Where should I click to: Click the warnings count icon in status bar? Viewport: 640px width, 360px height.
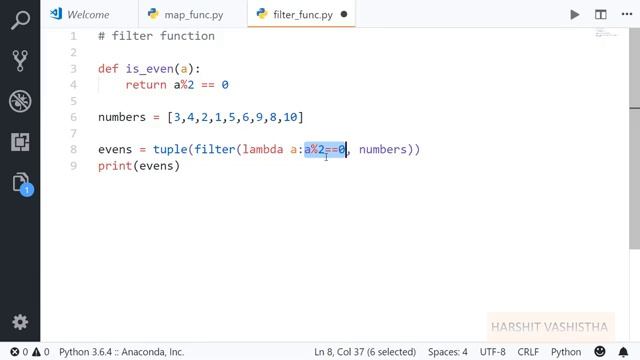(x=41, y=352)
